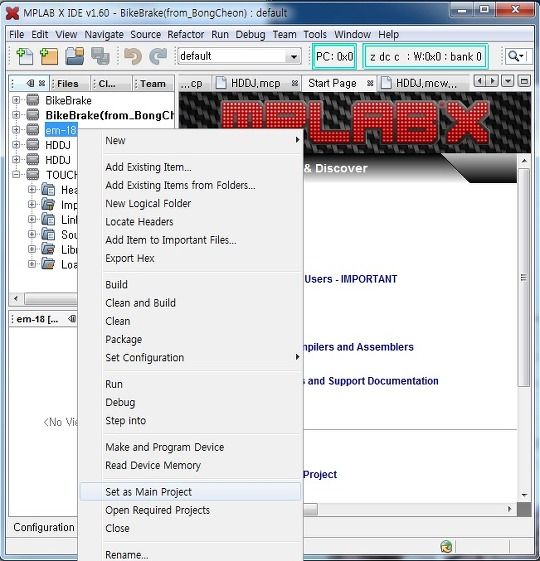Switch to the Team tab
Viewport: 540px width, 561px height.
point(153,83)
